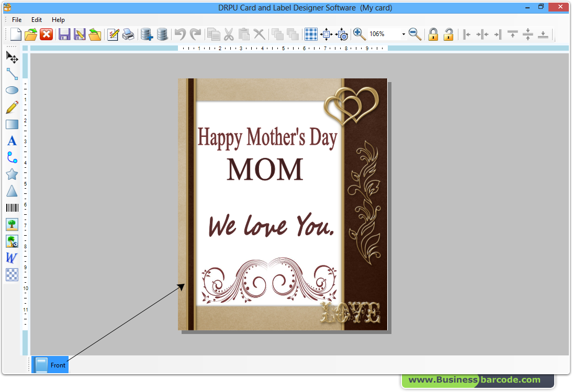This screenshot has width=572, height=392.
Task: Select the WordArt tool
Action: point(12,258)
